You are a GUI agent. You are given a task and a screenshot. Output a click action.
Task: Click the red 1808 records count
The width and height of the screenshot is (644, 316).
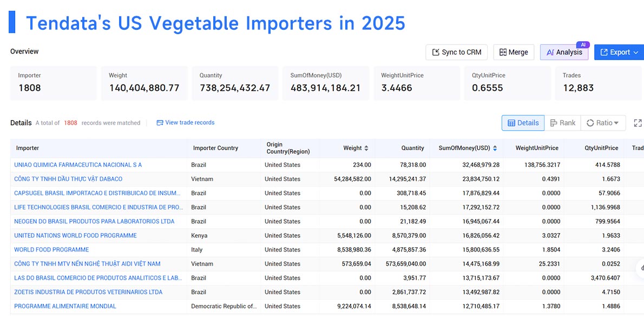(70, 122)
